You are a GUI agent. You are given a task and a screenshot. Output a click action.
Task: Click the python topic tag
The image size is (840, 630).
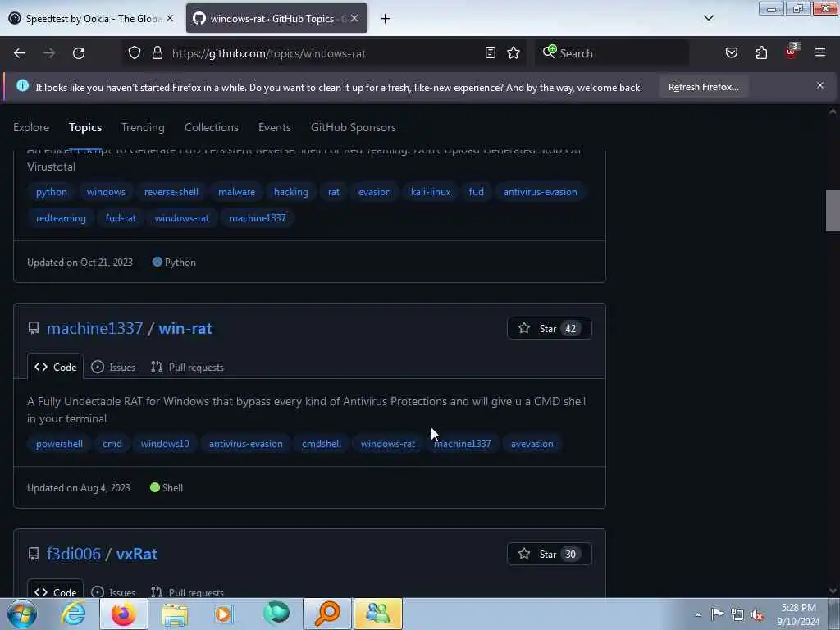coord(52,192)
